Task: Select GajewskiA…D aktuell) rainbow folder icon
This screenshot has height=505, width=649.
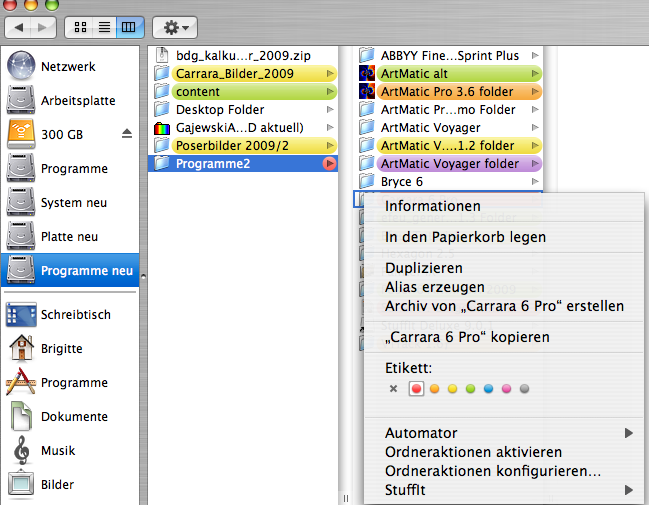Action: tap(162, 128)
